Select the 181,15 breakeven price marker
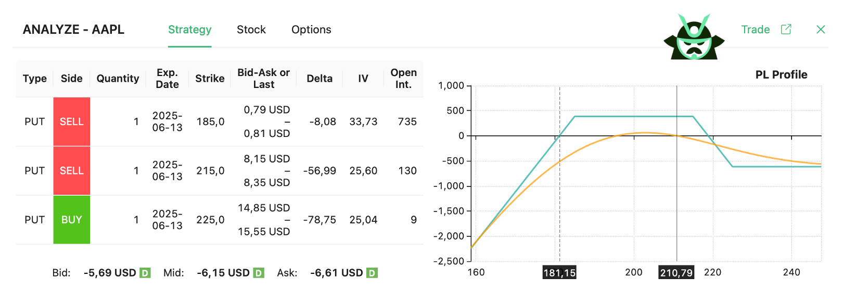Image resolution: width=868 pixels, height=302 pixels. point(559,273)
